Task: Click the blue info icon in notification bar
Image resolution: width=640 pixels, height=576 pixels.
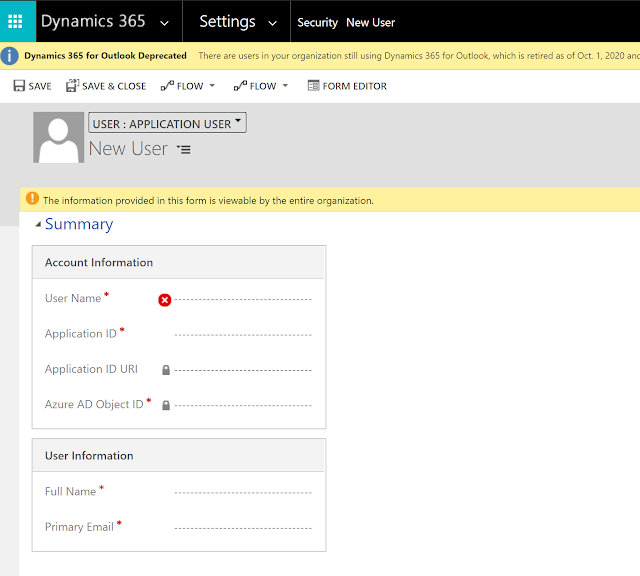Action: pyautogui.click(x=10, y=56)
